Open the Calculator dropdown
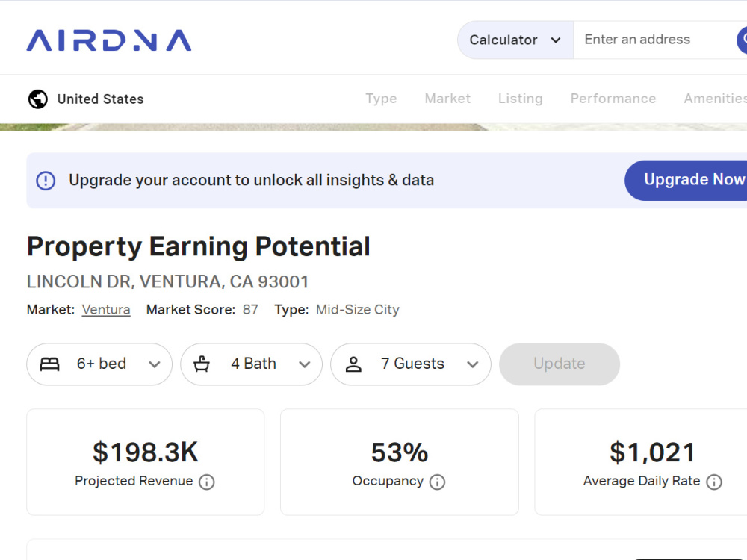Viewport: 747px width, 560px height. (515, 40)
